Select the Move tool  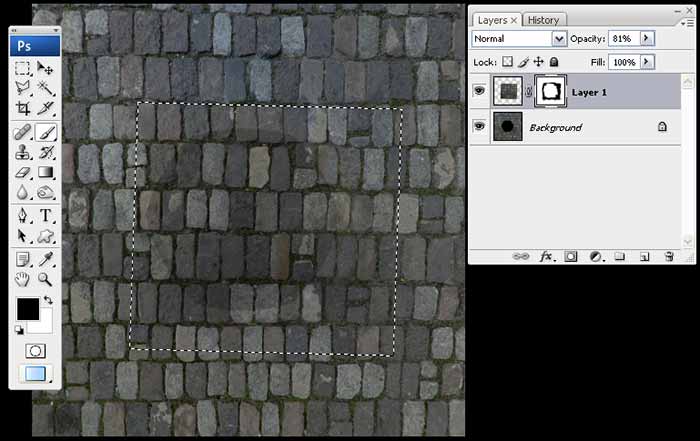[46, 68]
